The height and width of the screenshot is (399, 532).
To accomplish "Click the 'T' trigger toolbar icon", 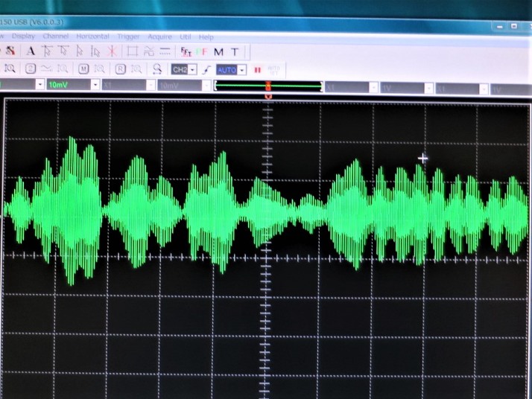I will [235, 51].
